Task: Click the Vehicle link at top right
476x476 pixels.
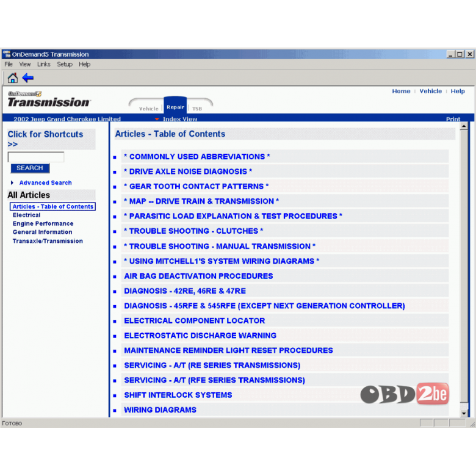Action: click(430, 91)
